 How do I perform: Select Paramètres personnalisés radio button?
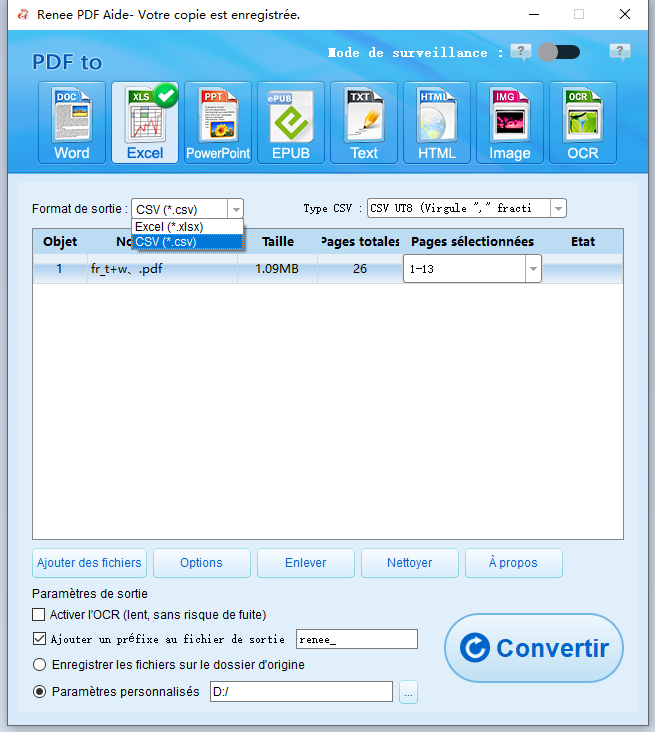40,691
